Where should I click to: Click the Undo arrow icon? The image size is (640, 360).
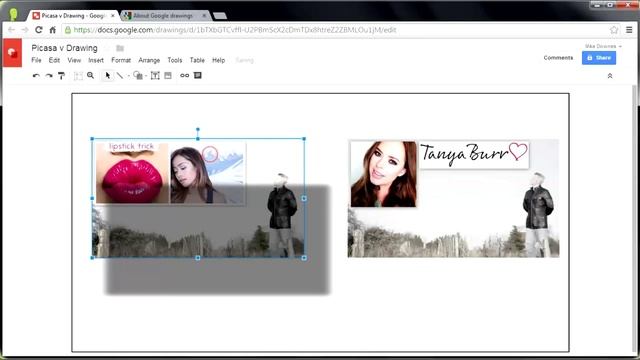click(x=36, y=76)
